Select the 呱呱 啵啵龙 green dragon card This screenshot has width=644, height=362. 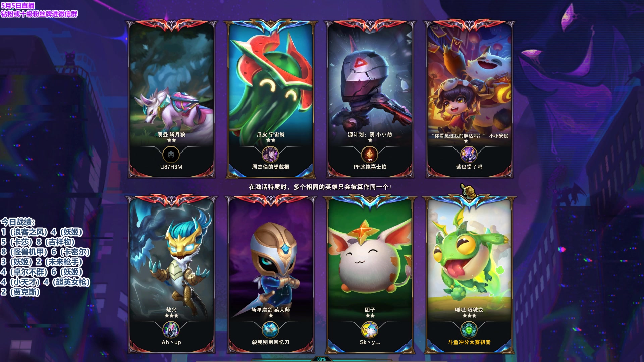[469, 275]
